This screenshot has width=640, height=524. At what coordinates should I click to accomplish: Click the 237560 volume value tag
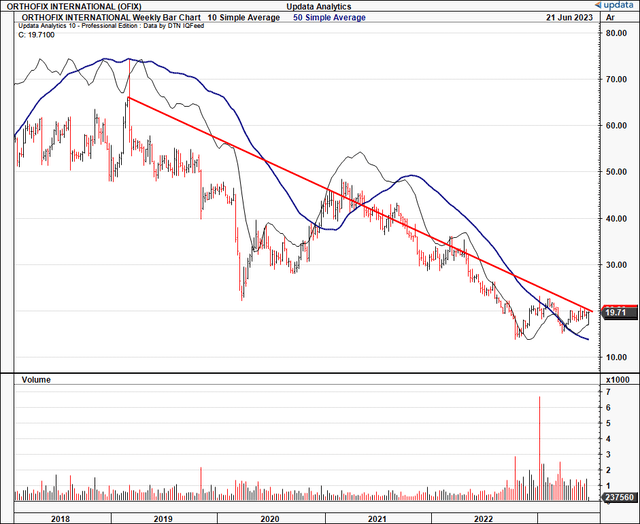(x=618, y=495)
